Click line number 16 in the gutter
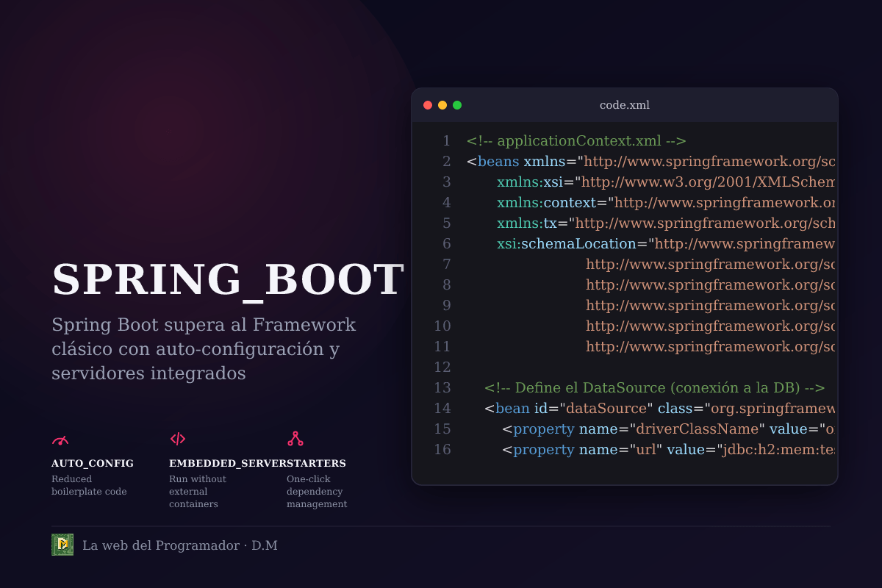This screenshot has height=588, width=882. (442, 449)
